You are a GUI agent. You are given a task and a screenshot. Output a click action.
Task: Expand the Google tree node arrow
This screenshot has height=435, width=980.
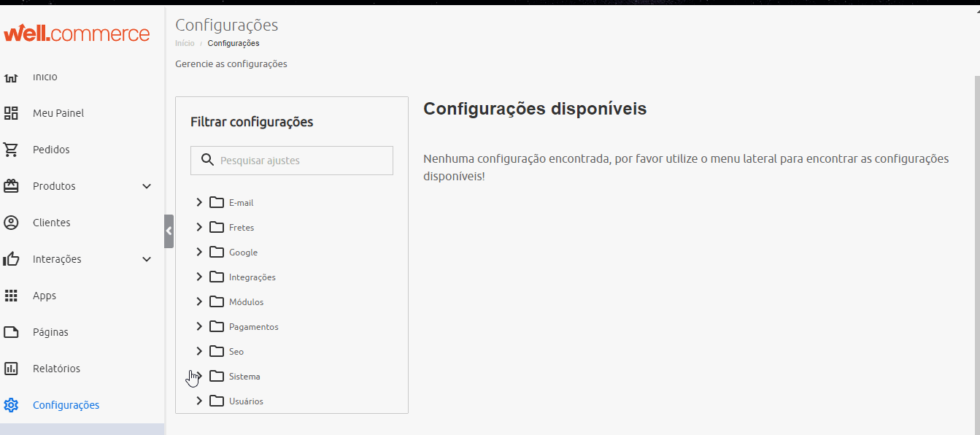click(199, 252)
